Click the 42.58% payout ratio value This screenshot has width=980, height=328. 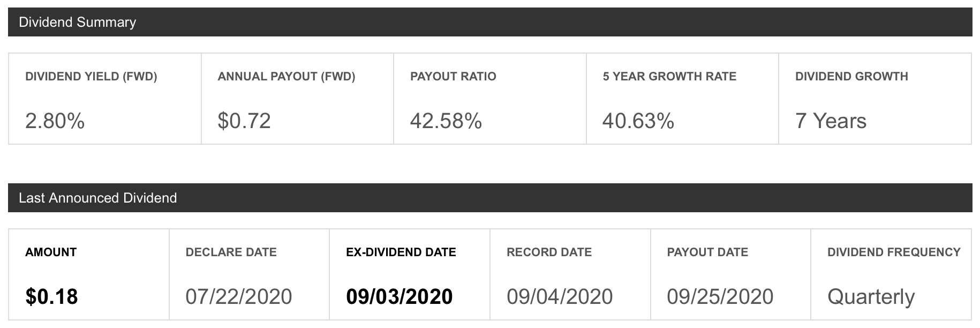point(446,121)
